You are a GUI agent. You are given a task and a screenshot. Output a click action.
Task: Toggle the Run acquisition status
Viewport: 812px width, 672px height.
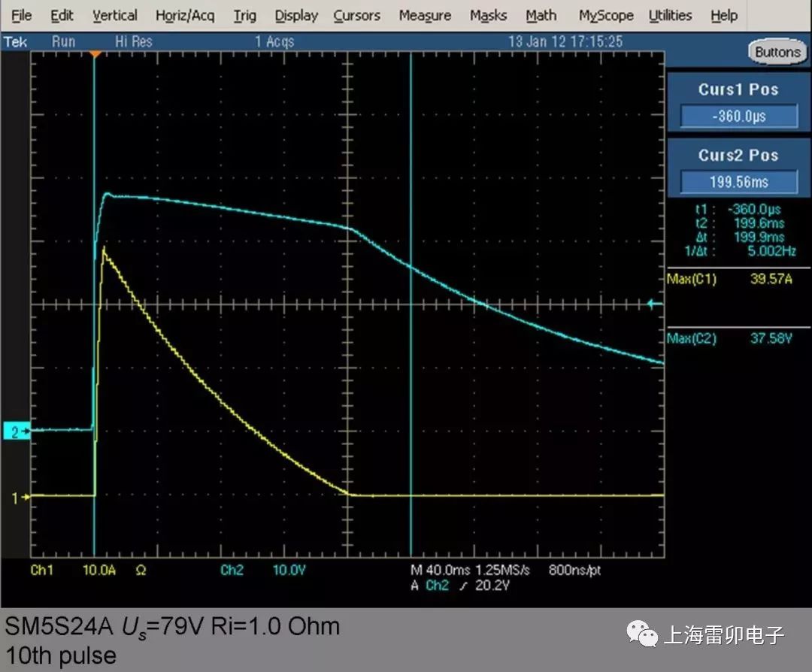point(63,42)
